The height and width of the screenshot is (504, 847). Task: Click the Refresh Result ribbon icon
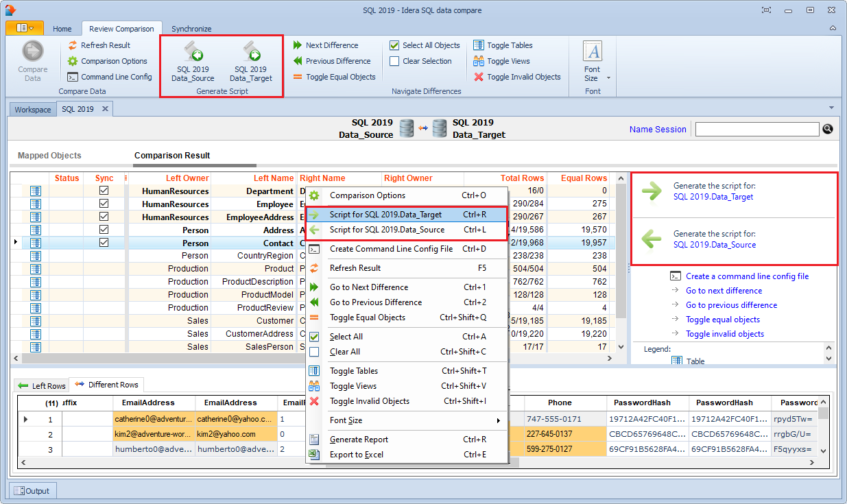[73, 45]
